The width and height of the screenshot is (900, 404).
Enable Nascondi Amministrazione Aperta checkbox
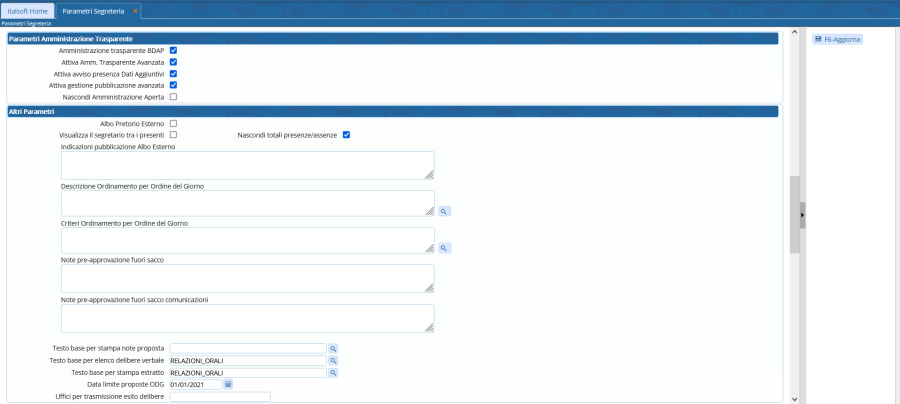(173, 97)
